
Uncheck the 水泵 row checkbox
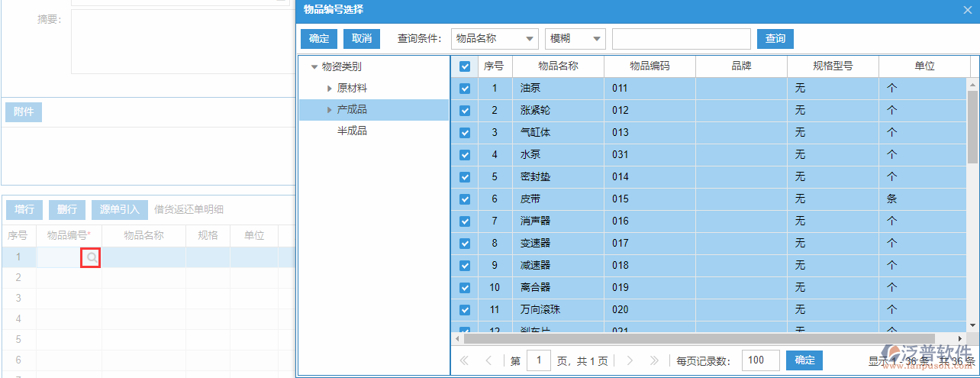coord(465,155)
